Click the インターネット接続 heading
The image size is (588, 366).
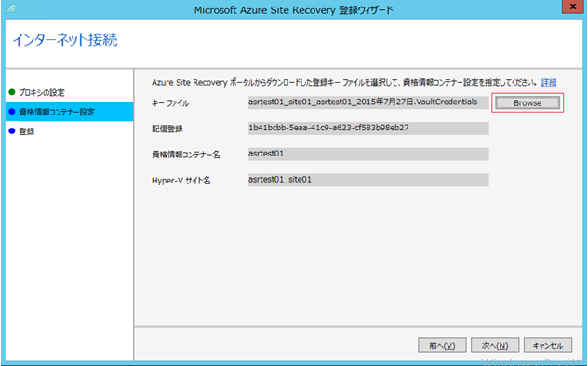tap(65, 40)
